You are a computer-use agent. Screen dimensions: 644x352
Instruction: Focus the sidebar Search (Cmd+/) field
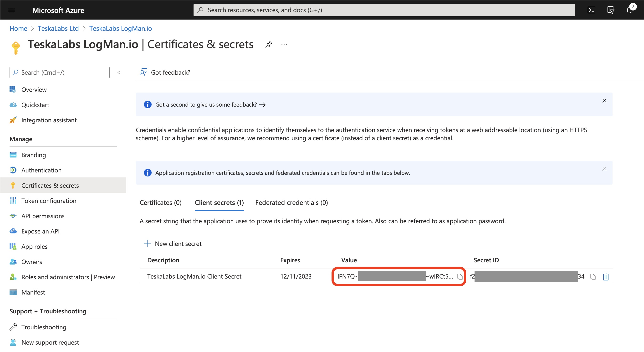pyautogui.click(x=60, y=72)
